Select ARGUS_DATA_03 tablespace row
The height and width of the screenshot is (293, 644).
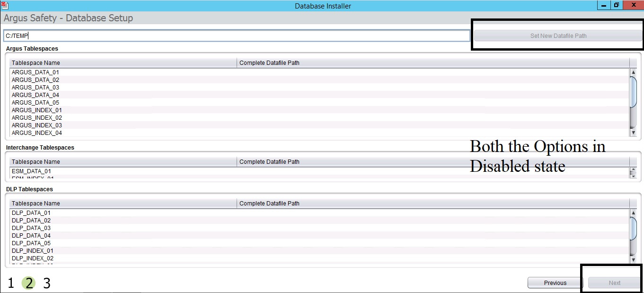[319, 87]
